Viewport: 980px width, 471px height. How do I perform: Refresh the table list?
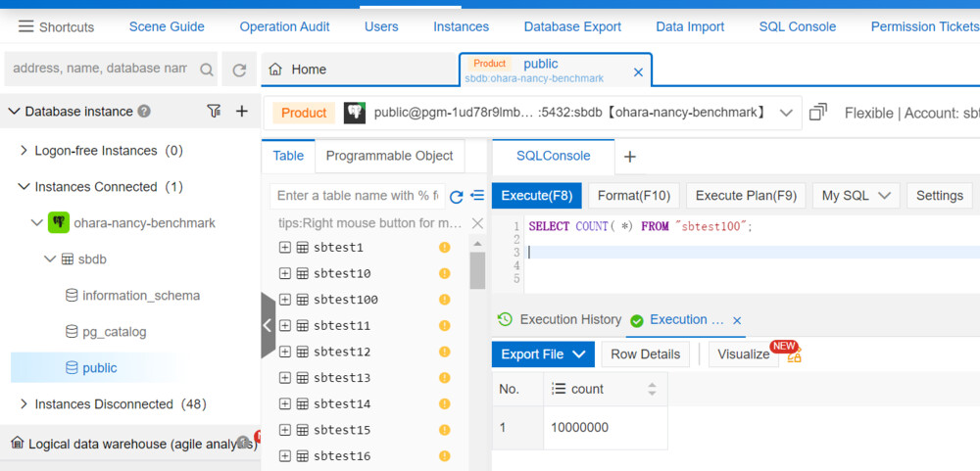click(456, 196)
